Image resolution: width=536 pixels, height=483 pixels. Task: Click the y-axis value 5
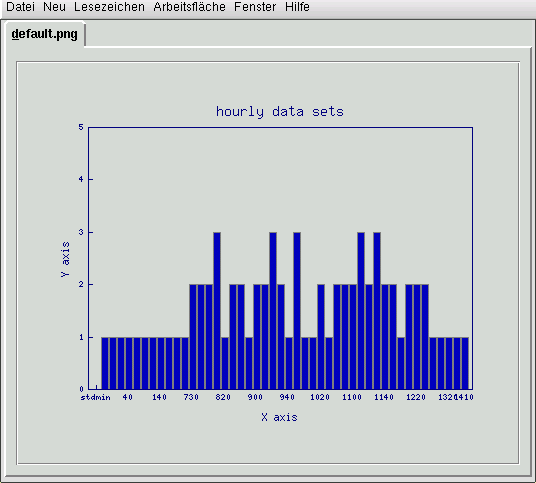click(x=81, y=127)
